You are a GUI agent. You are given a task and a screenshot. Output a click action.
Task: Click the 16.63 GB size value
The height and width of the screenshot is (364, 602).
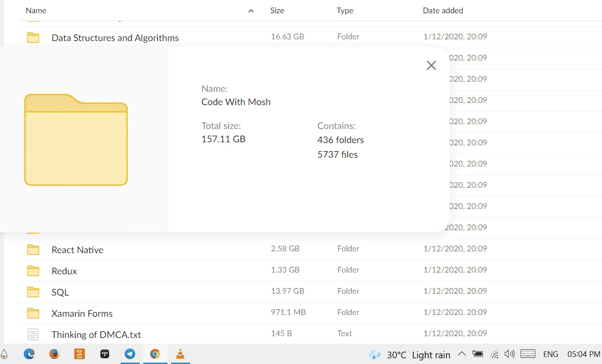[x=288, y=37]
